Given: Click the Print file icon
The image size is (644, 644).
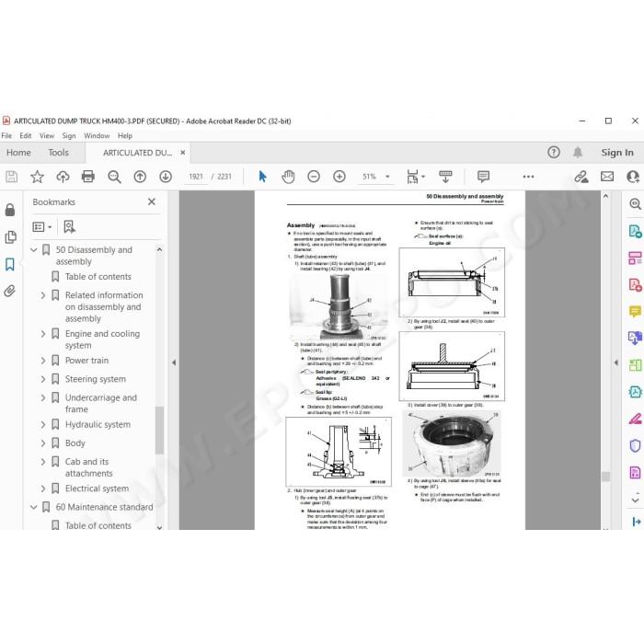Looking at the screenshot, I should [x=88, y=177].
